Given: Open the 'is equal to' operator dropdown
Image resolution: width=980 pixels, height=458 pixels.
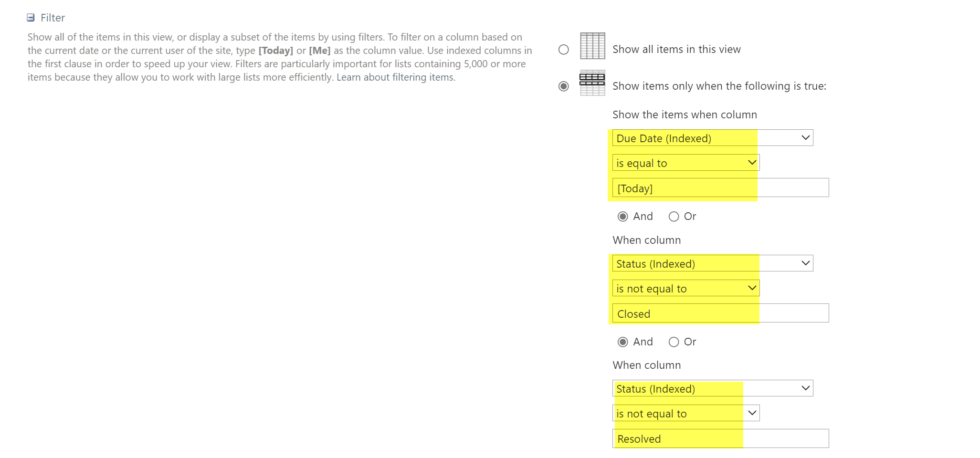Looking at the screenshot, I should coord(685,163).
